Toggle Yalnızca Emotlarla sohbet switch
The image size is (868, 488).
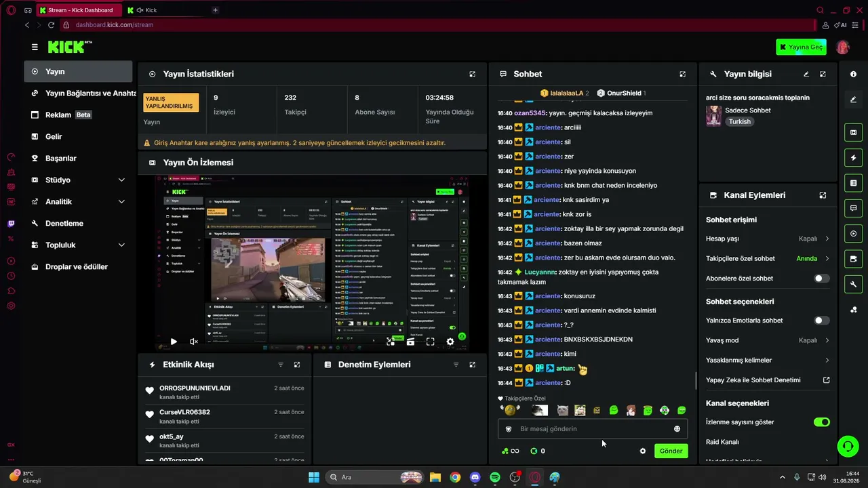[x=821, y=321]
